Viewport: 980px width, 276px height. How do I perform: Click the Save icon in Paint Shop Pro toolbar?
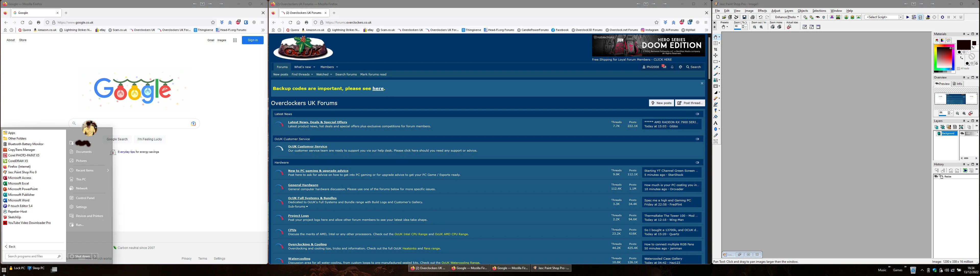(744, 17)
